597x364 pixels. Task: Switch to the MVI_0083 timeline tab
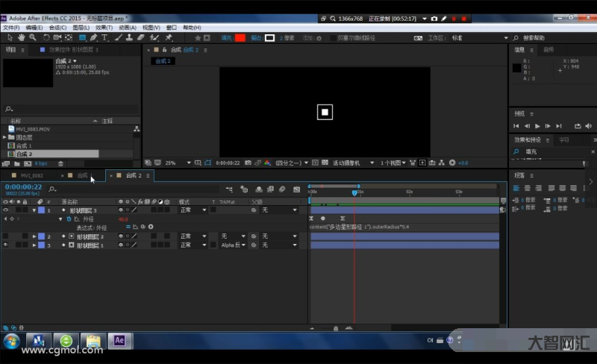pos(31,175)
